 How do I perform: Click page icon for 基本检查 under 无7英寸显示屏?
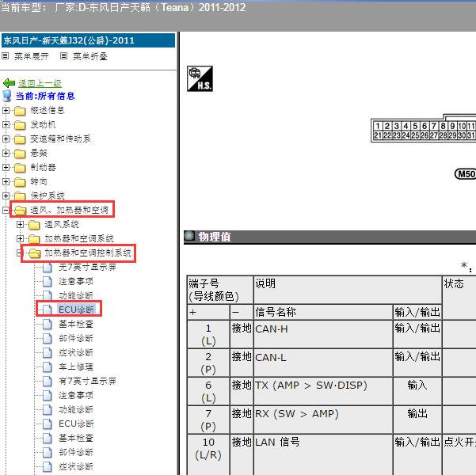(x=48, y=324)
